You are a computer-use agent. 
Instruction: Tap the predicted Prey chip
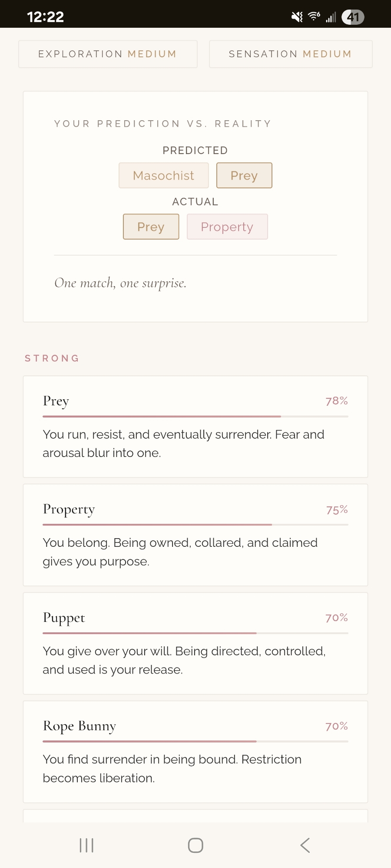pyautogui.click(x=244, y=175)
